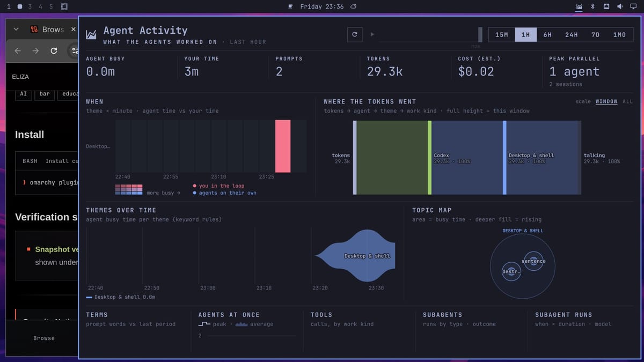Image resolution: width=644 pixels, height=362 pixels.
Task: Click the SUBAGENTS panel heading
Action: pos(443,315)
